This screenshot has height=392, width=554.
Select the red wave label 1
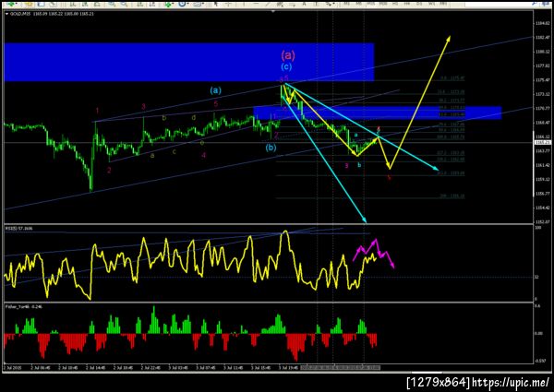pos(97,111)
